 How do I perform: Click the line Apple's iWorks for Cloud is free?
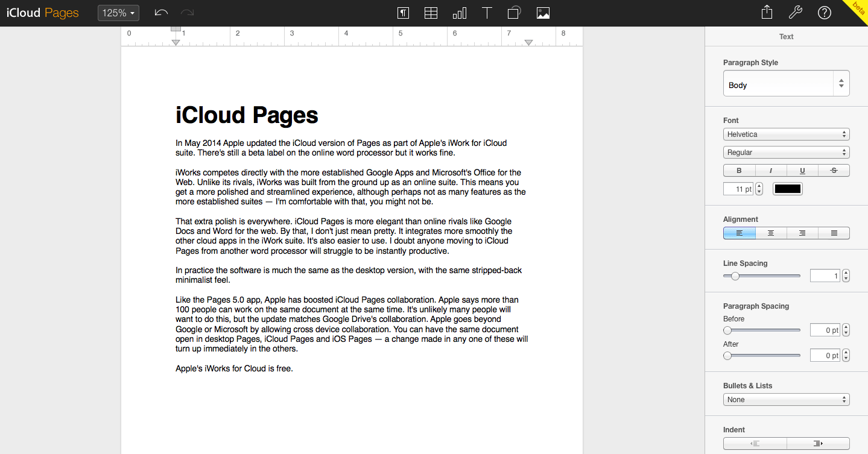click(x=234, y=368)
